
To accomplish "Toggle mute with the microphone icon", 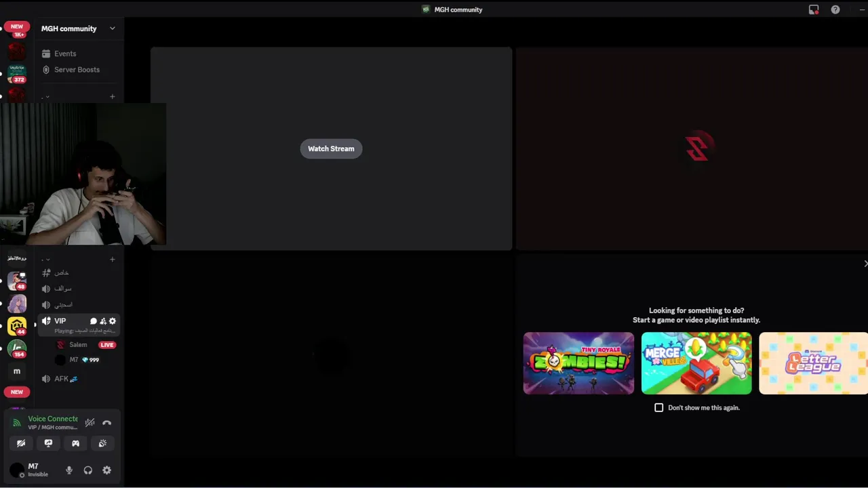I will coord(68,470).
